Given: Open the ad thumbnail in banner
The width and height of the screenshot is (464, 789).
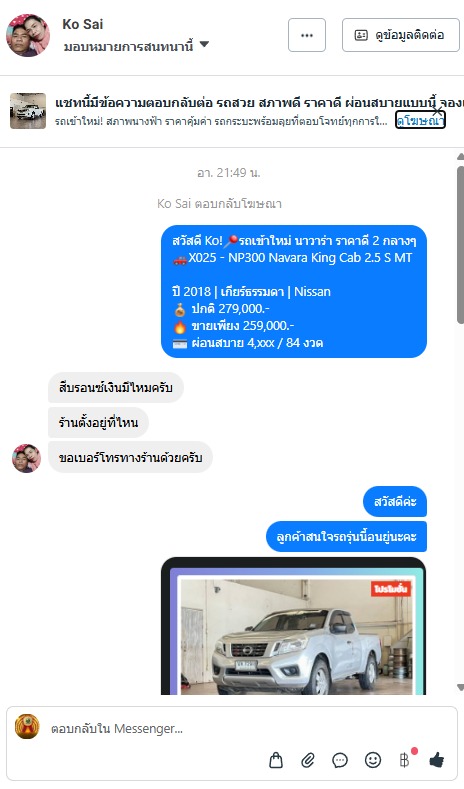Looking at the screenshot, I should 28,111.
